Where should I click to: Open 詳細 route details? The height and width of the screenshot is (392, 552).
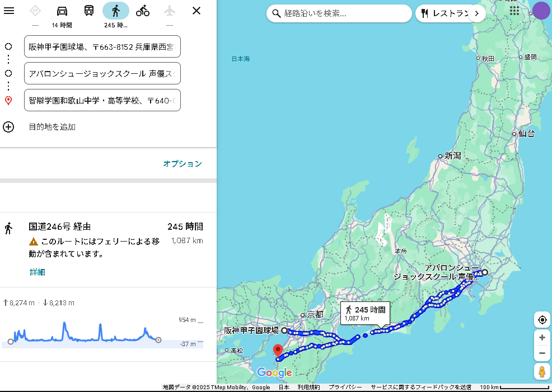pyautogui.click(x=38, y=272)
